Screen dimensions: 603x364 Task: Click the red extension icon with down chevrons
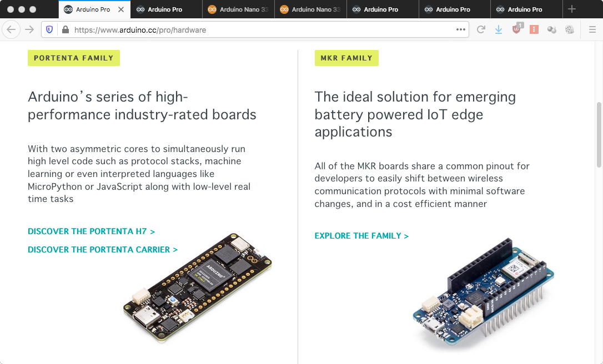coord(534,29)
